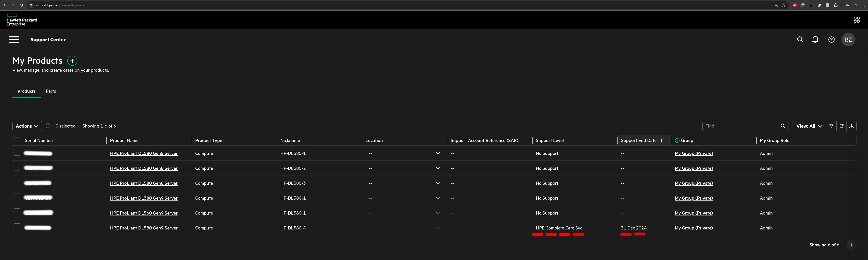Bookmark this page with the star
Image resolution: width=868 pixels, height=260 pixels.
[x=783, y=5]
